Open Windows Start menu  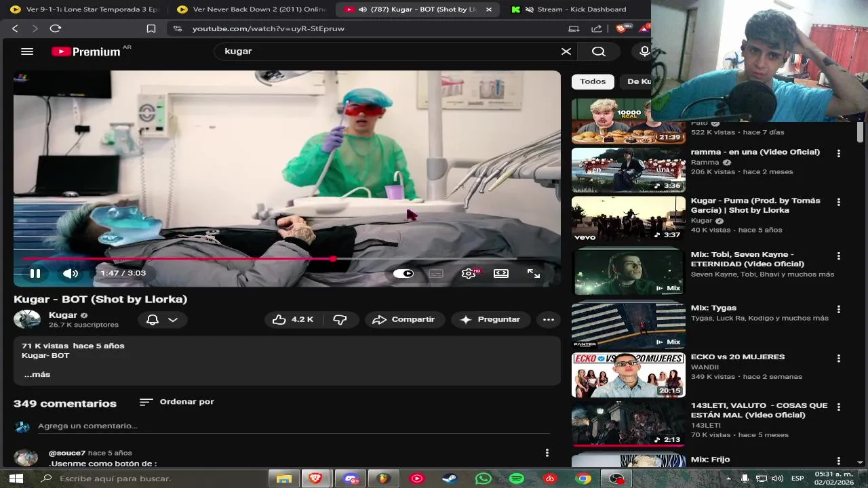[x=16, y=479]
